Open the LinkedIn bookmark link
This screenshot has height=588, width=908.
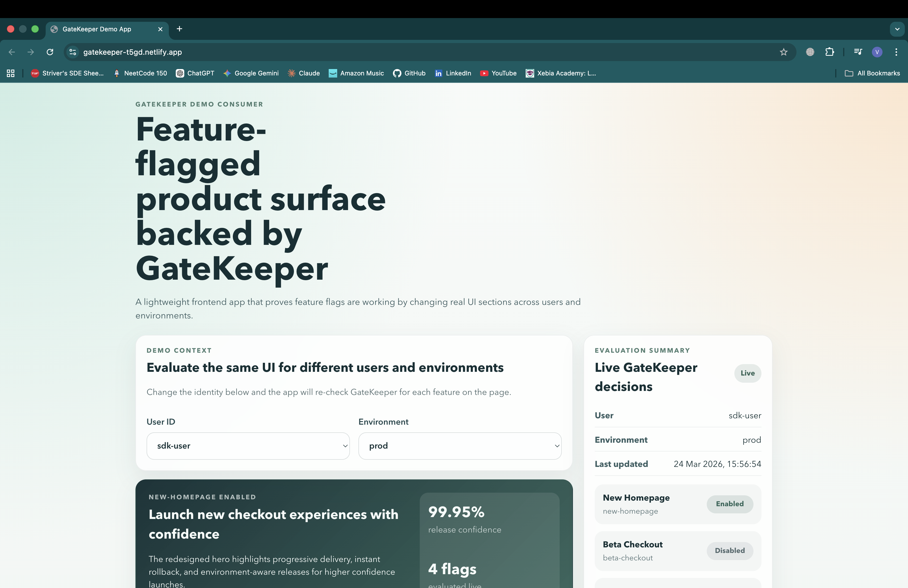coord(452,73)
